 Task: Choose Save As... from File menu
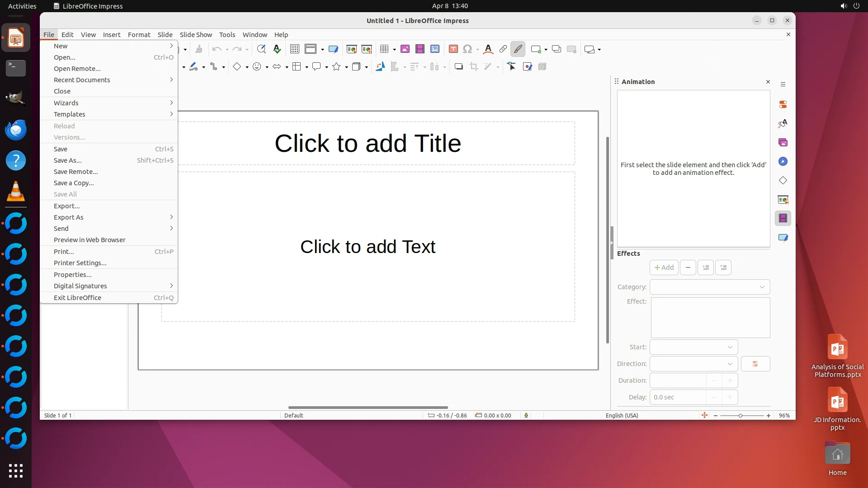pyautogui.click(x=68, y=160)
